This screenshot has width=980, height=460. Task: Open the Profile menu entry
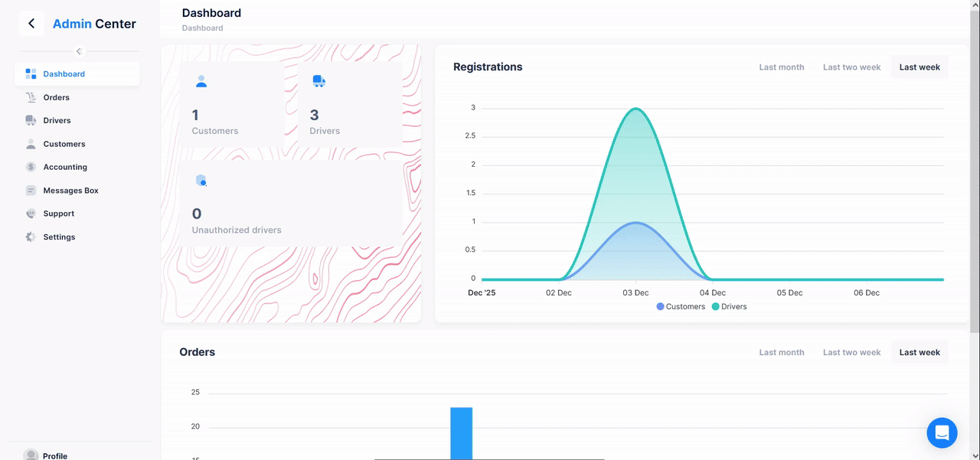tap(54, 455)
